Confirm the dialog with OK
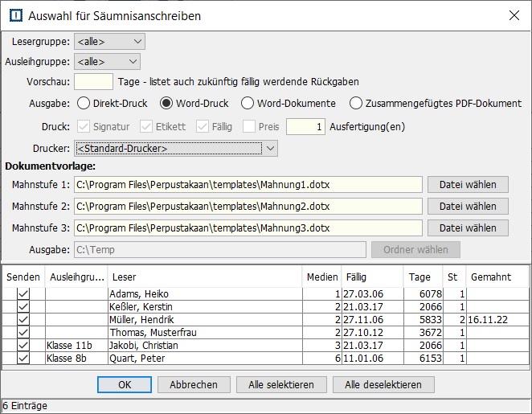The image size is (532, 414). (125, 385)
